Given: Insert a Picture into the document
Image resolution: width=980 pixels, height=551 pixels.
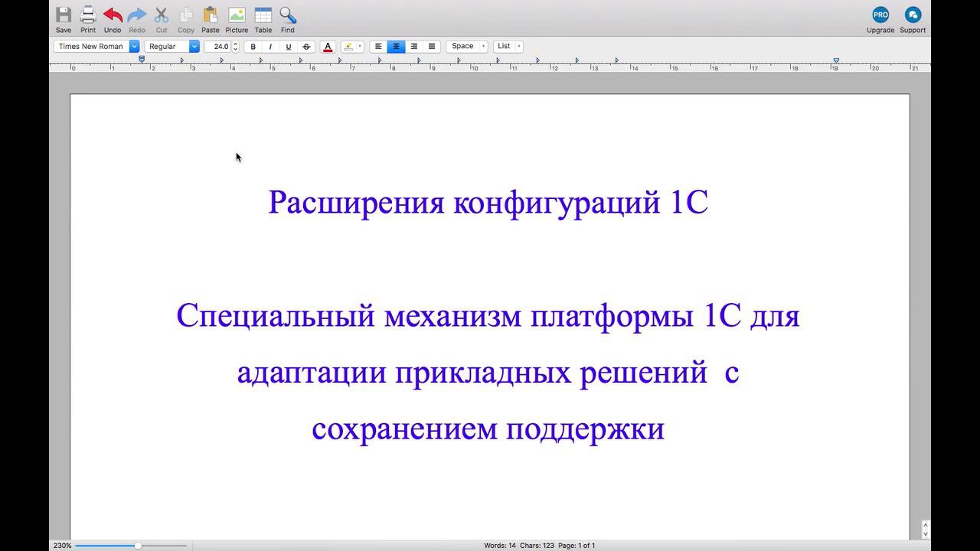Looking at the screenshot, I should point(237,15).
